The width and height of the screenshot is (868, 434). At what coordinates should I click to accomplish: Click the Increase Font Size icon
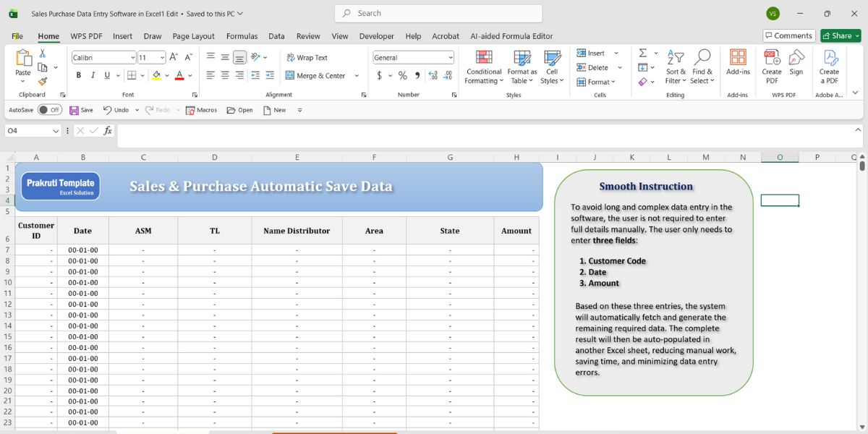(174, 57)
